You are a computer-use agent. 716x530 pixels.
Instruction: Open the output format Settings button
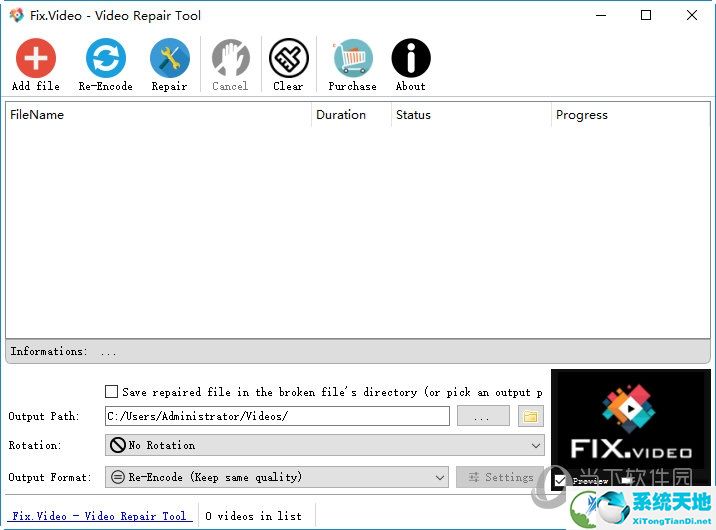pyautogui.click(x=500, y=477)
